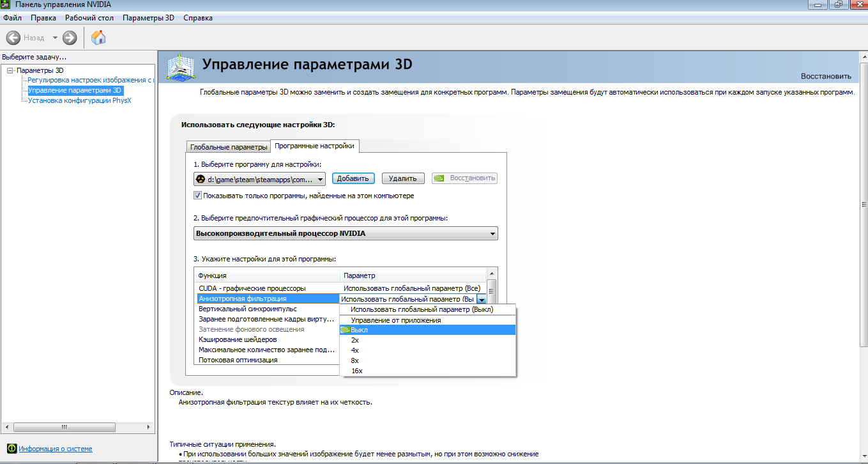Click the 3D settings header icon

click(x=181, y=68)
